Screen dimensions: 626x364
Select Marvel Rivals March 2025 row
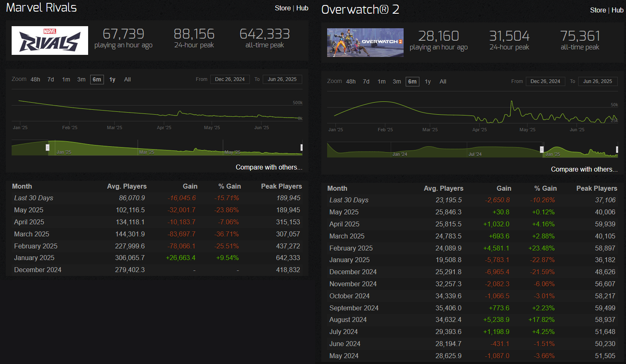pyautogui.click(x=157, y=234)
